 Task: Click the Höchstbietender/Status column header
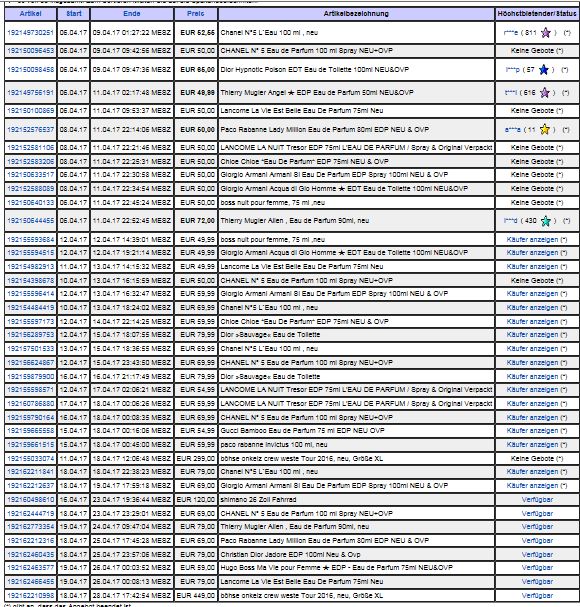coord(537,14)
